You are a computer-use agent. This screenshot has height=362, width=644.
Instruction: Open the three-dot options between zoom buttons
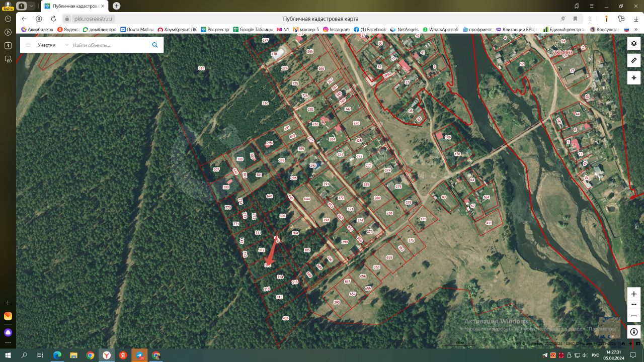[x=634, y=304]
